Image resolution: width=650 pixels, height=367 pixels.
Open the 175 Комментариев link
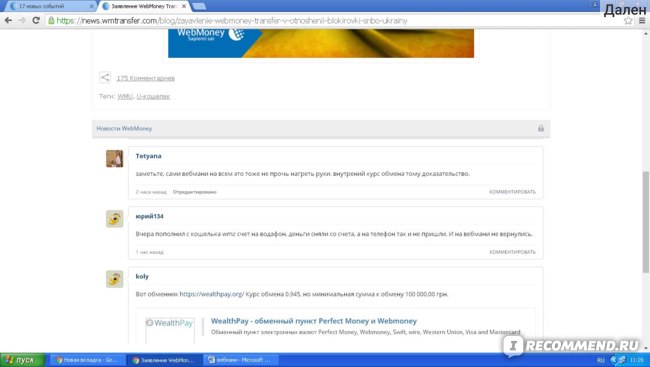coord(146,78)
